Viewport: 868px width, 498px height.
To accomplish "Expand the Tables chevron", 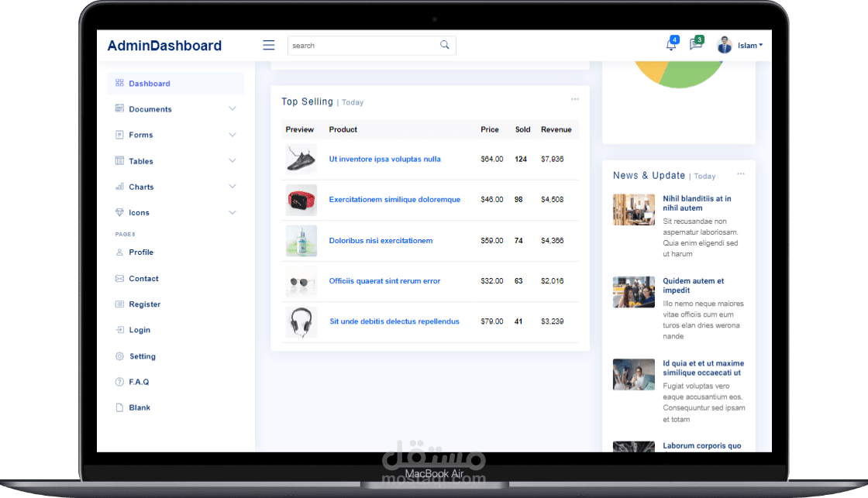I will (x=232, y=160).
